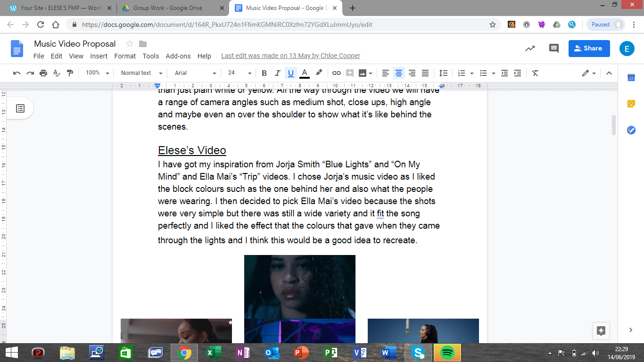Open the comment history icon
644x362 pixels.
pyautogui.click(x=554, y=48)
